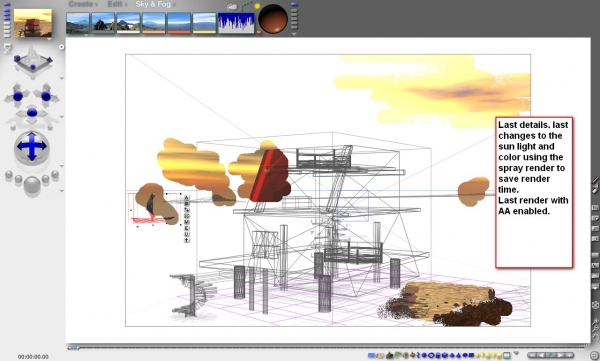
Task: Click the trackball camera control sphere
Action: [x=32, y=146]
